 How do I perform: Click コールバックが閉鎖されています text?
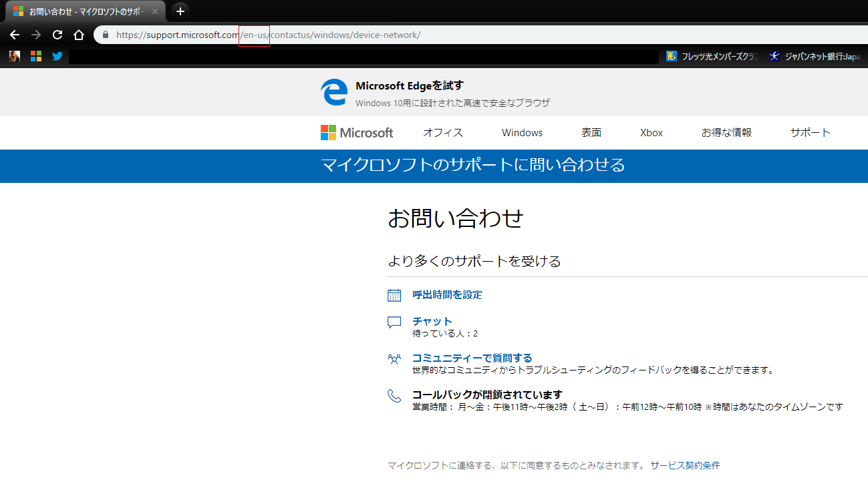[x=487, y=395]
